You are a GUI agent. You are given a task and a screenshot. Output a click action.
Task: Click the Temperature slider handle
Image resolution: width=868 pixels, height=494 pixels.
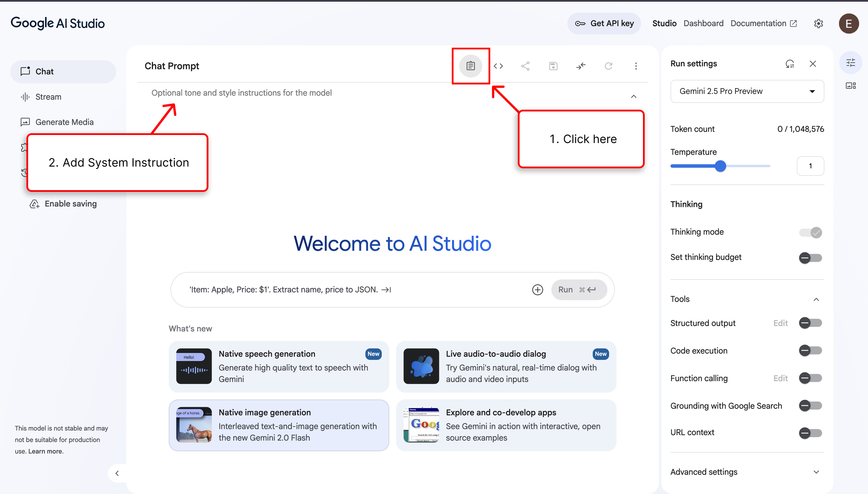[x=720, y=166]
